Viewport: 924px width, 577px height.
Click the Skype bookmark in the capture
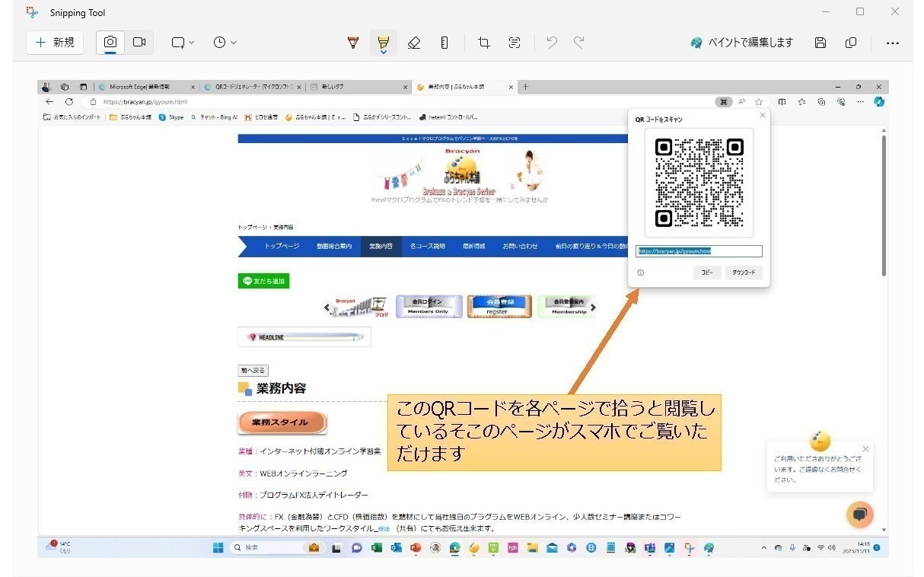click(x=171, y=117)
